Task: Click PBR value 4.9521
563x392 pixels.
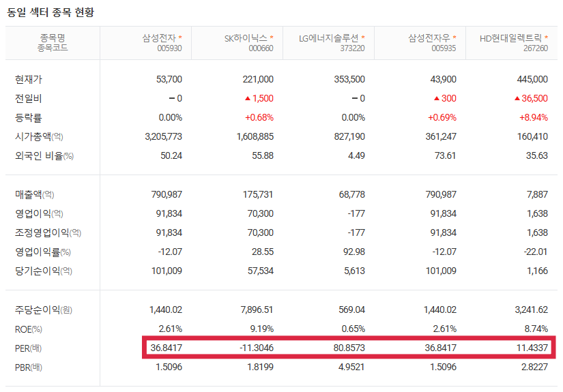Action: (351, 367)
